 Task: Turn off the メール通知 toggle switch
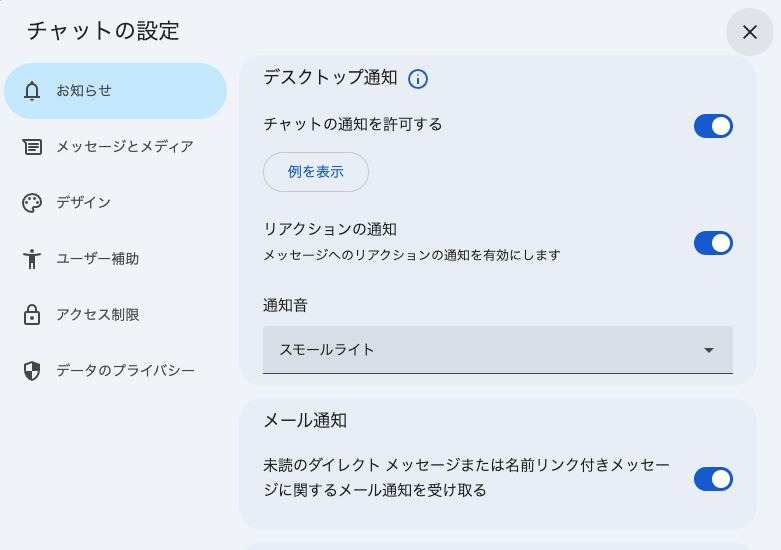pos(713,479)
